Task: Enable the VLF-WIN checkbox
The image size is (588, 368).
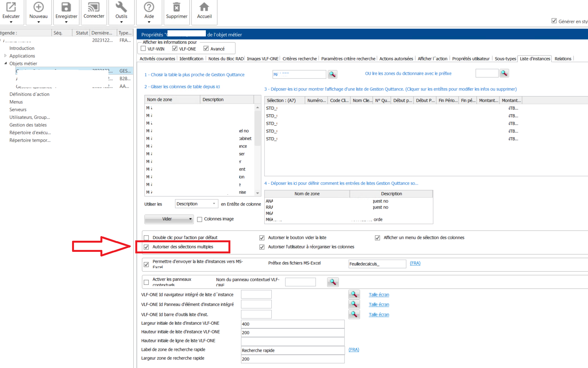Action: (x=143, y=49)
